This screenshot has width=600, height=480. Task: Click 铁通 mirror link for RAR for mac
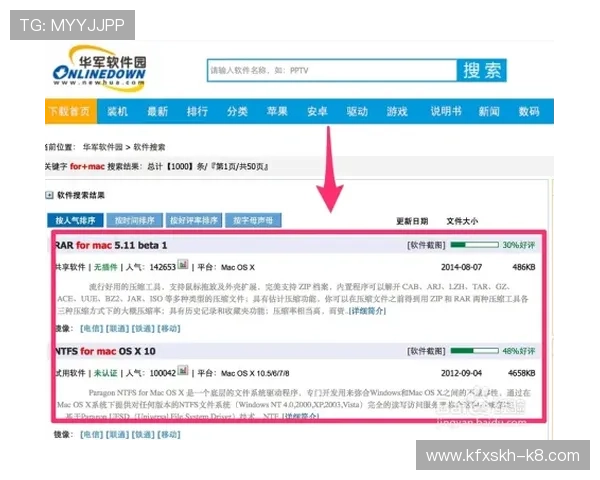click(x=143, y=328)
